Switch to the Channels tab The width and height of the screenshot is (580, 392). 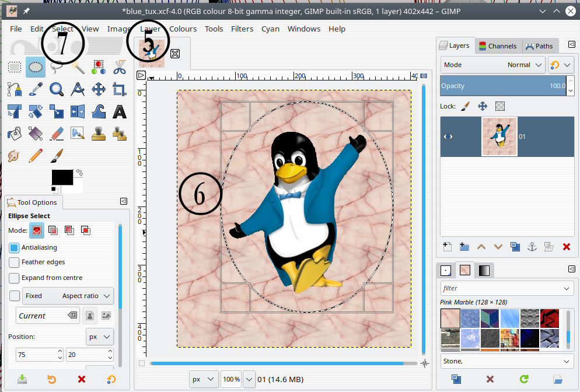(498, 46)
